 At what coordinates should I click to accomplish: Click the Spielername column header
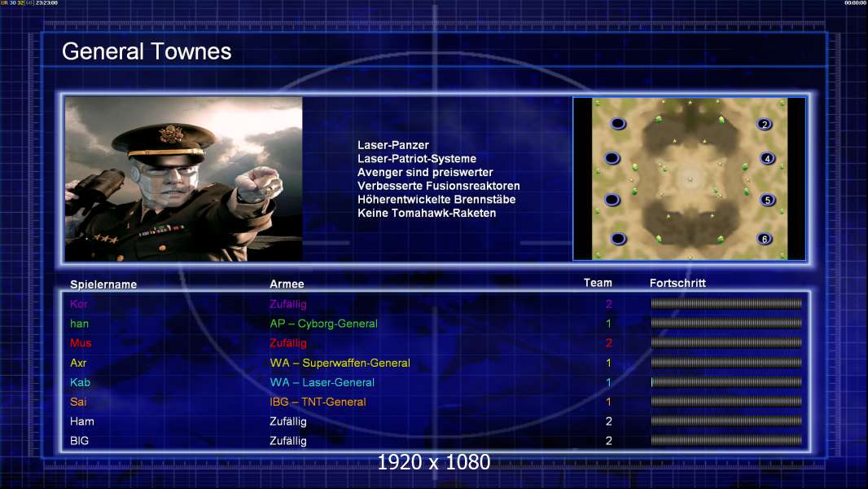pyautogui.click(x=103, y=284)
